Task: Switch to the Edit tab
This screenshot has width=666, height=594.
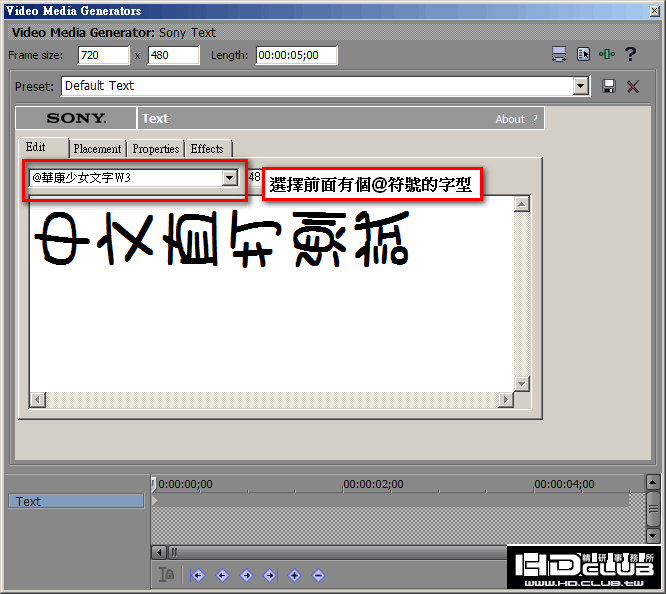Action: [x=43, y=147]
